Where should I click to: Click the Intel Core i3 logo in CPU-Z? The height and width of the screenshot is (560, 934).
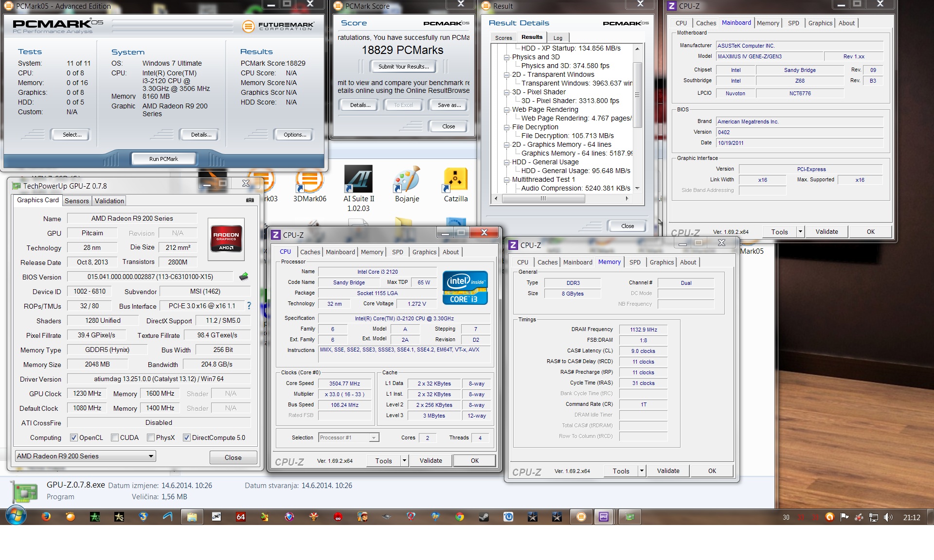(465, 288)
